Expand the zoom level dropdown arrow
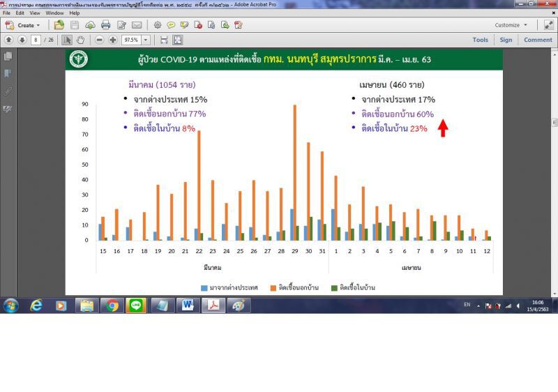This screenshot has width=558, height=392. tap(146, 40)
